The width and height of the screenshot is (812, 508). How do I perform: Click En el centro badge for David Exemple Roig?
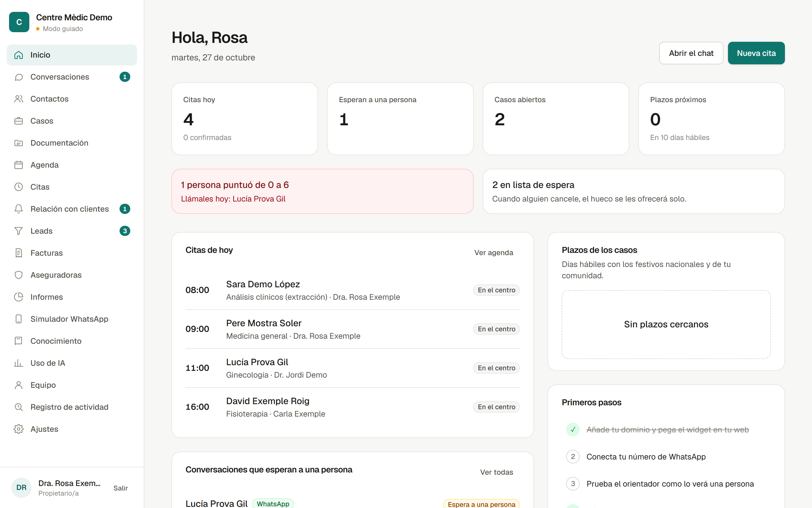point(496,407)
